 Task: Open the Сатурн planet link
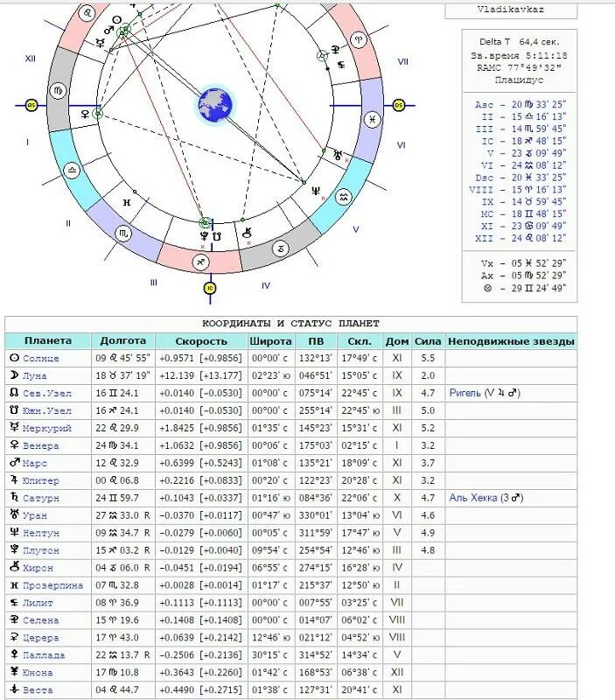40,498
